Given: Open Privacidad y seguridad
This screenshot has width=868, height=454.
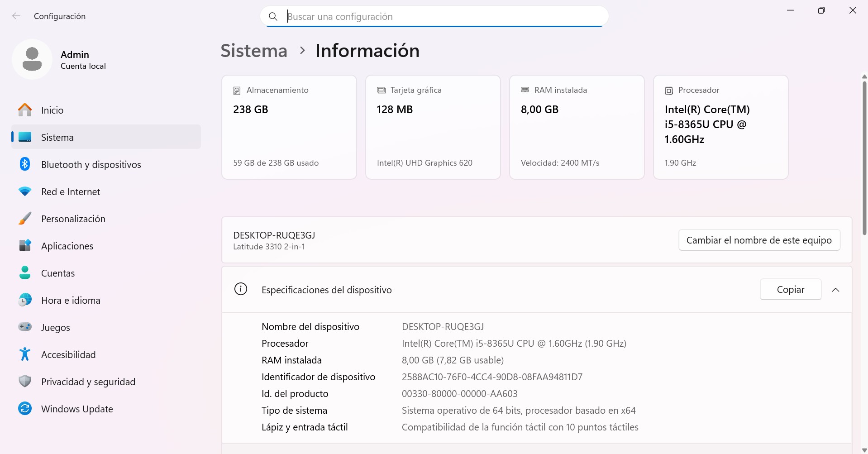Looking at the screenshot, I should 88,382.
